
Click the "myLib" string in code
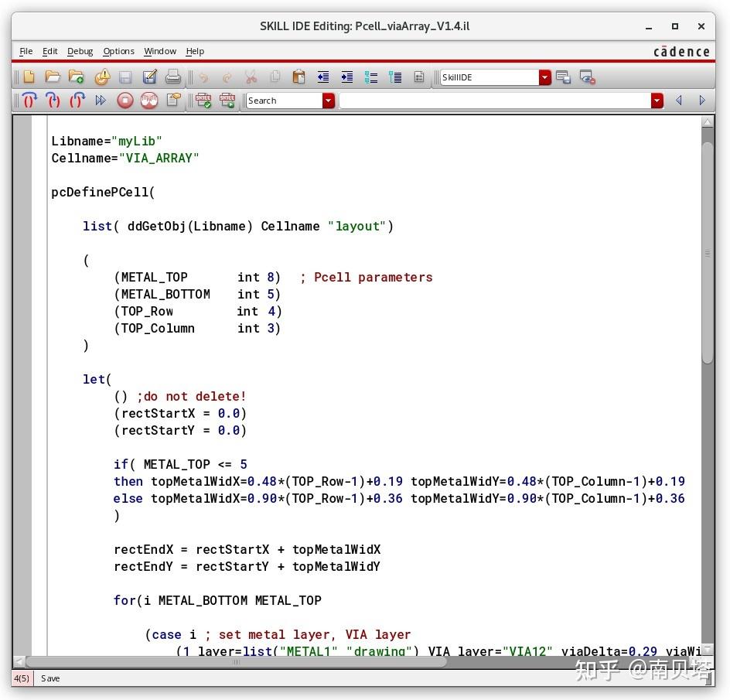click(137, 141)
